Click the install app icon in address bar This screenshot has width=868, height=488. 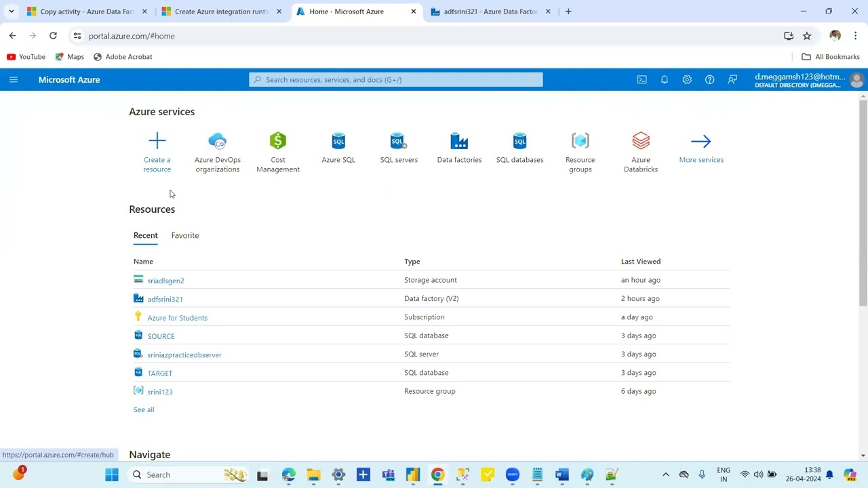click(789, 36)
